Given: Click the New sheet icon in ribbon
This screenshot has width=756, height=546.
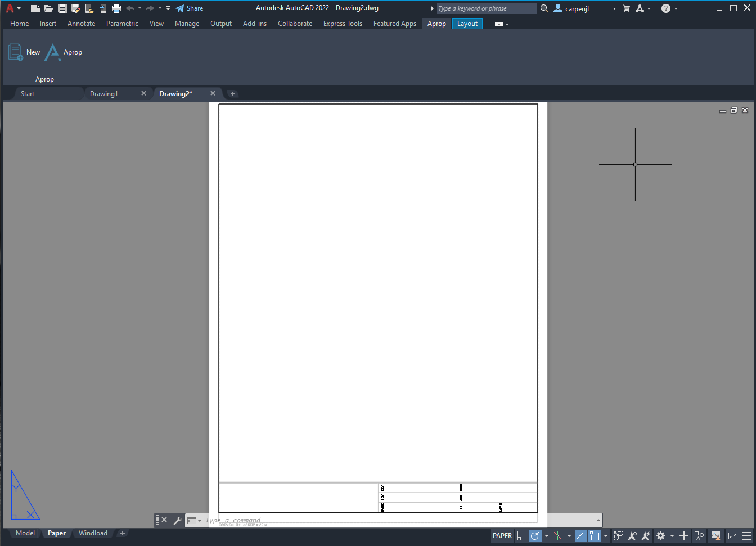Looking at the screenshot, I should (x=16, y=52).
